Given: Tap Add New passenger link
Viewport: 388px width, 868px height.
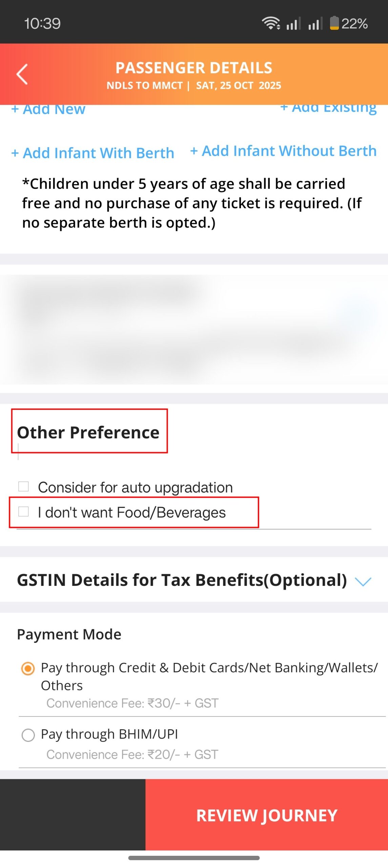Looking at the screenshot, I should coord(48,110).
